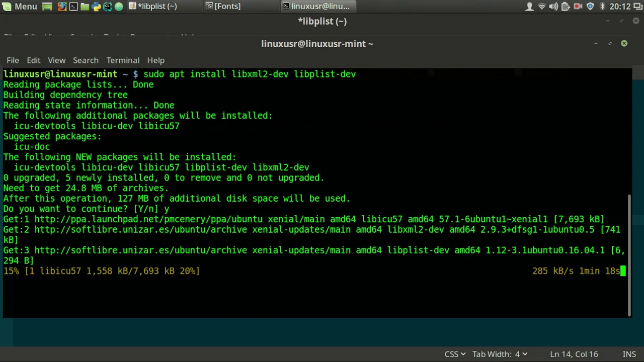Image resolution: width=644 pixels, height=362 pixels.
Task: Launch the CLion launcher icon
Action: 107,7
